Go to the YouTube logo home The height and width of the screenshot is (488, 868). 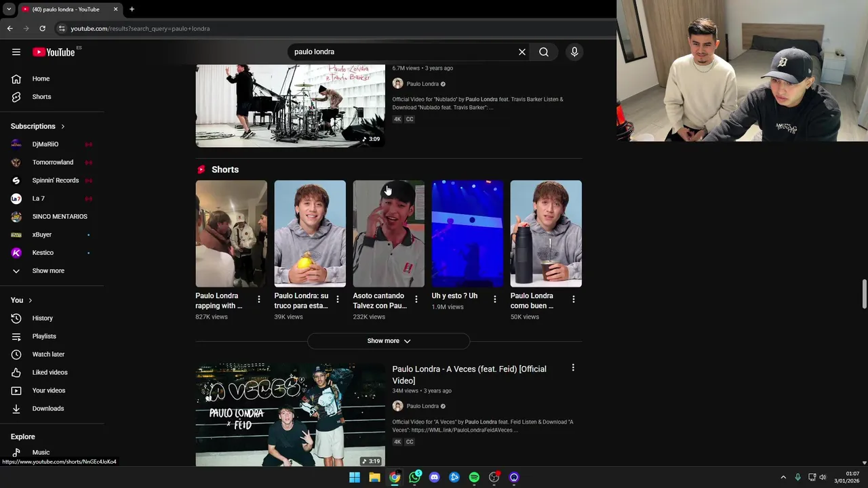pos(54,52)
